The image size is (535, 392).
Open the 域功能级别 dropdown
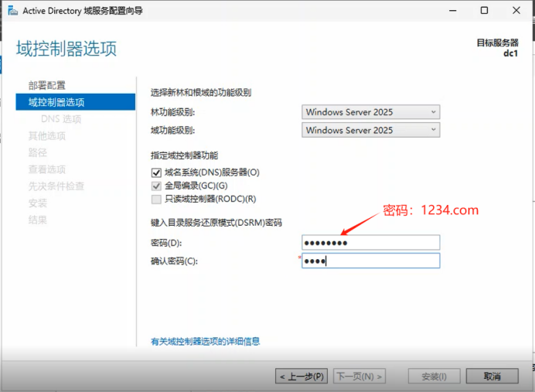pos(371,130)
